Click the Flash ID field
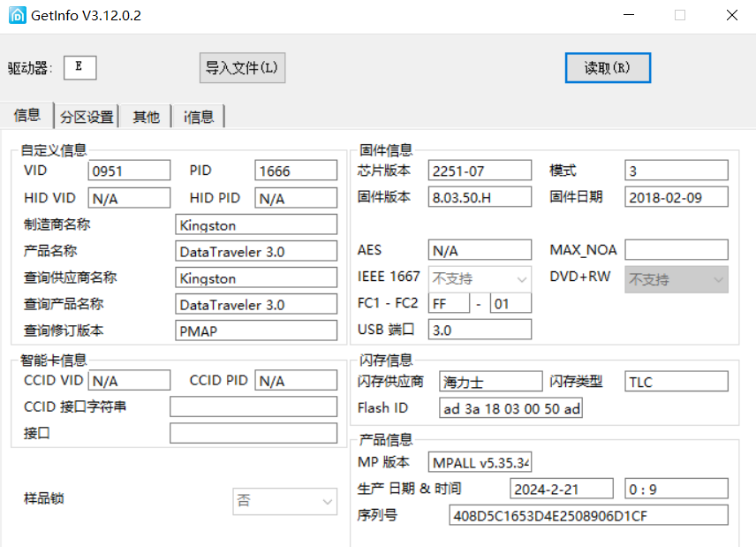The height and width of the screenshot is (547, 756). (510, 408)
